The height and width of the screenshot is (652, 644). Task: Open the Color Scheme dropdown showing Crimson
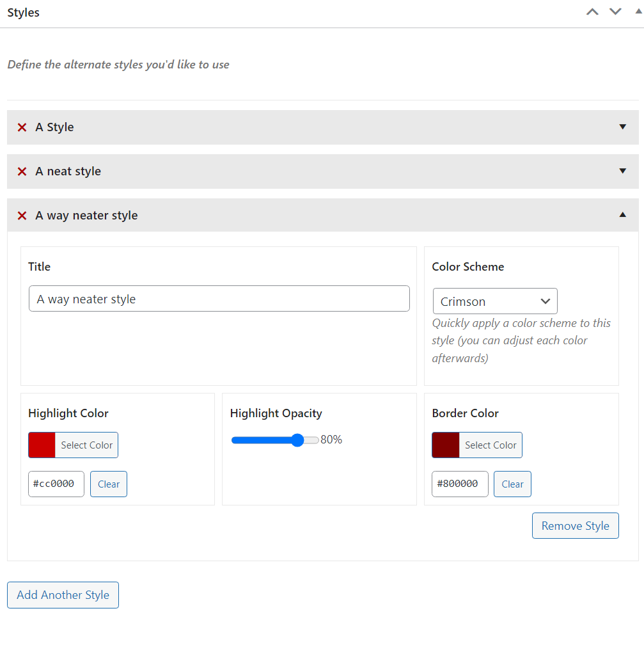(495, 301)
